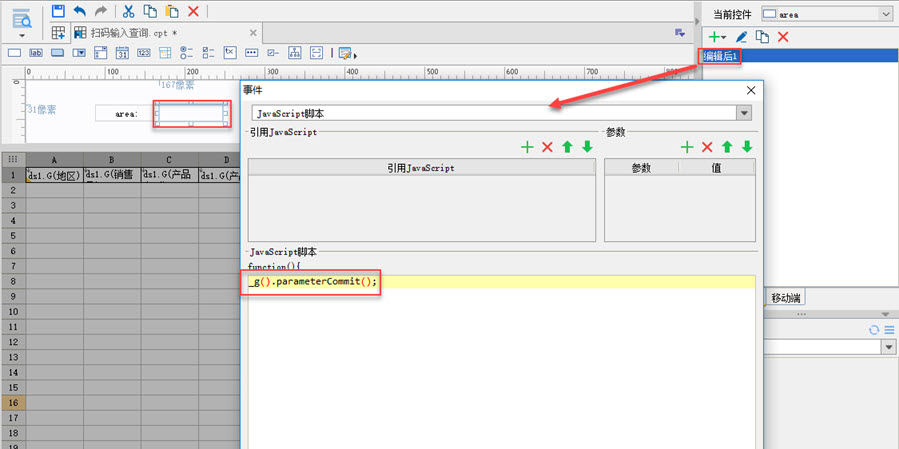This screenshot has height=449, width=899.
Task: Undo the last action
Action: point(79,10)
